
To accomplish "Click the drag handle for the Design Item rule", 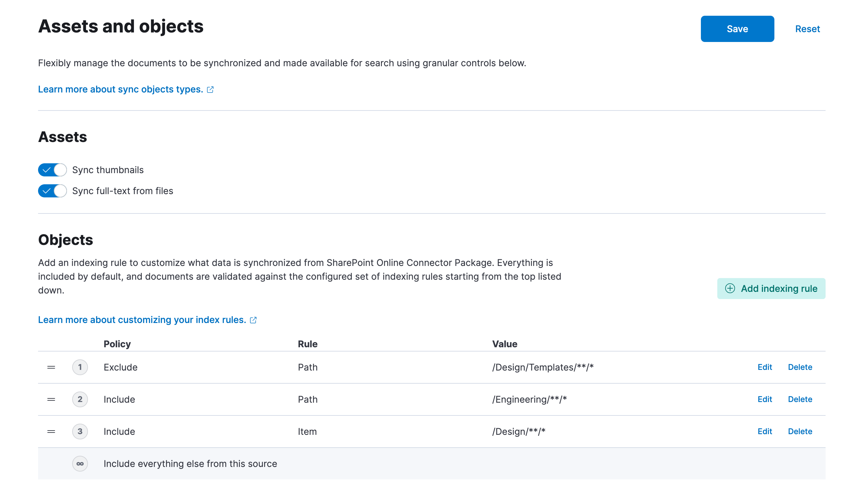I will coord(51,431).
